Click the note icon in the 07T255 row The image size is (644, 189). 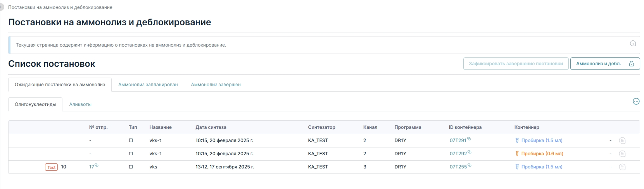[x=622, y=167]
